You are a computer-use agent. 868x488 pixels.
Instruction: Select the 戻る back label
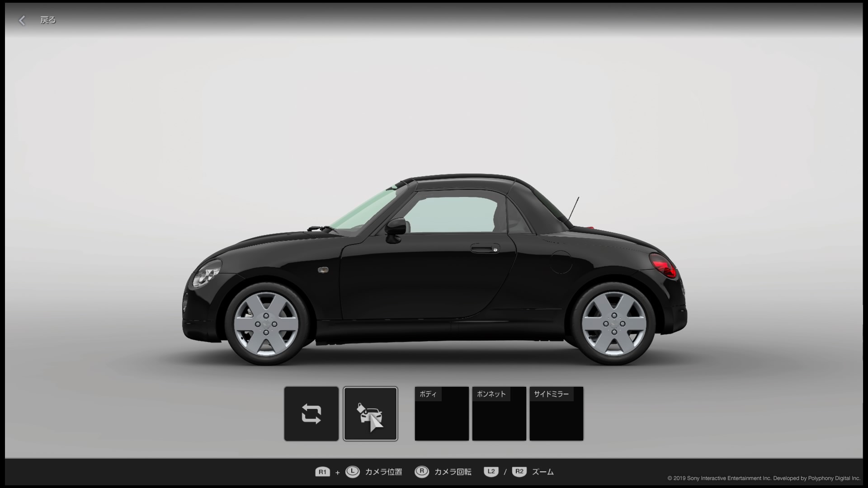48,20
